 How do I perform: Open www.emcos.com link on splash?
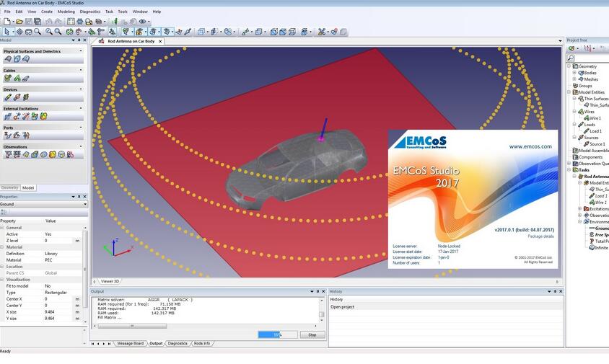530,146
